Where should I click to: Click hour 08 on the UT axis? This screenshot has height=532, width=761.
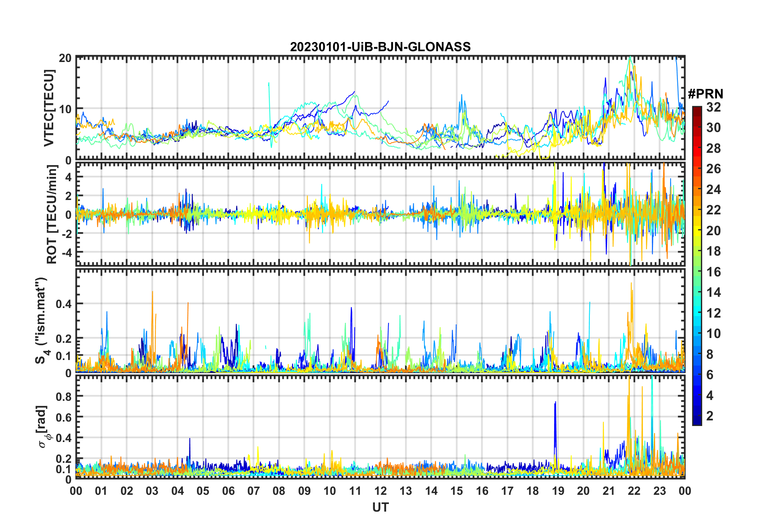coord(279,491)
